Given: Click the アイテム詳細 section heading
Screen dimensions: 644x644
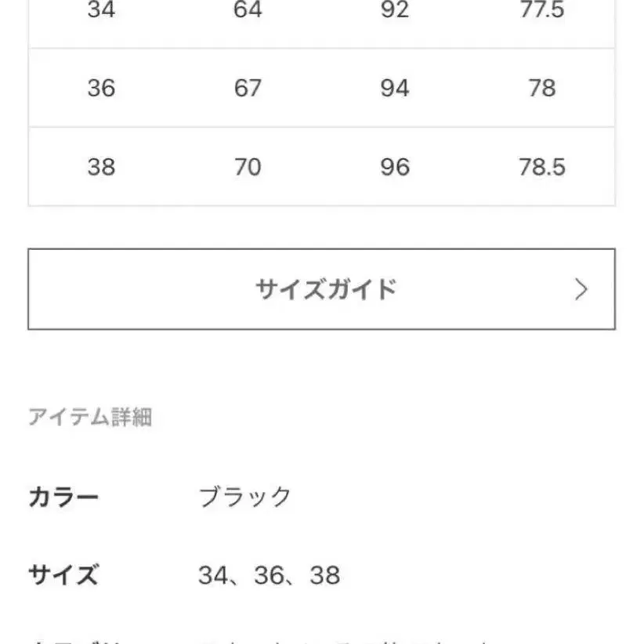Looking at the screenshot, I should coord(90,418).
